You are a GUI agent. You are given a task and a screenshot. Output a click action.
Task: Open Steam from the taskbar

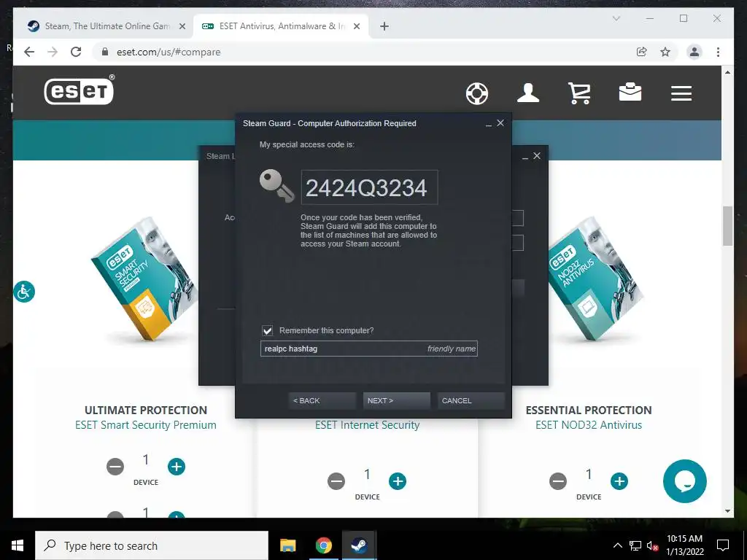(x=359, y=545)
